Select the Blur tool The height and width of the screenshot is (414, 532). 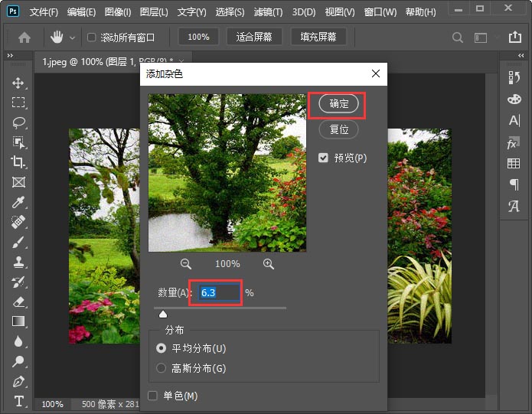pyautogui.click(x=18, y=341)
